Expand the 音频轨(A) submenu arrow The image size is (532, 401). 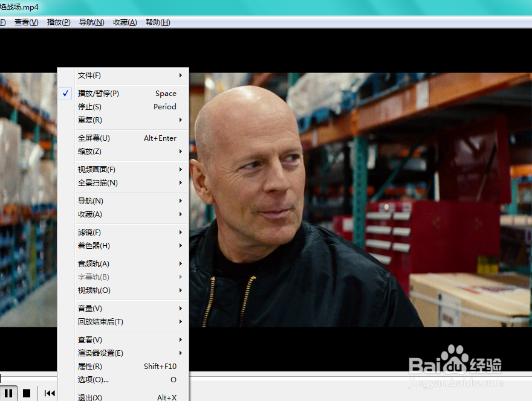[181, 264]
